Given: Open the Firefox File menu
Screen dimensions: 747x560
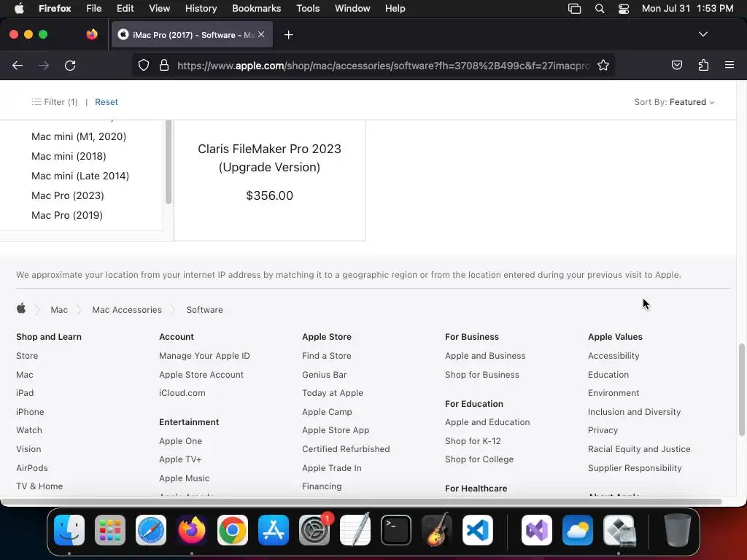Looking at the screenshot, I should (x=94, y=9).
